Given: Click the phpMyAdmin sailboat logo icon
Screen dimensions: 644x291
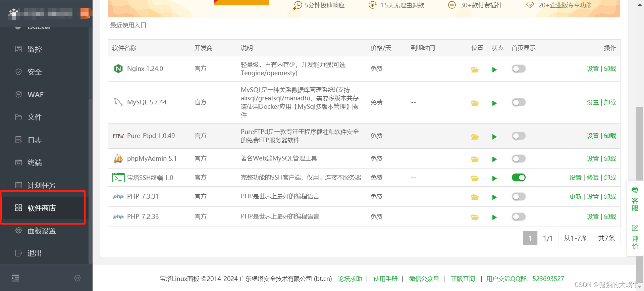Looking at the screenshot, I should pyautogui.click(x=118, y=158).
